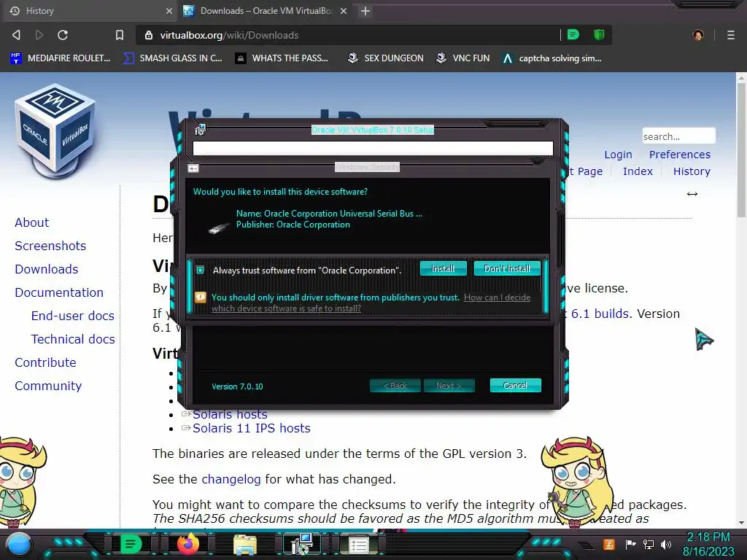Toggle Always trust software from Oracle Corporation checkbox
The height and width of the screenshot is (560, 747).
[x=201, y=270]
